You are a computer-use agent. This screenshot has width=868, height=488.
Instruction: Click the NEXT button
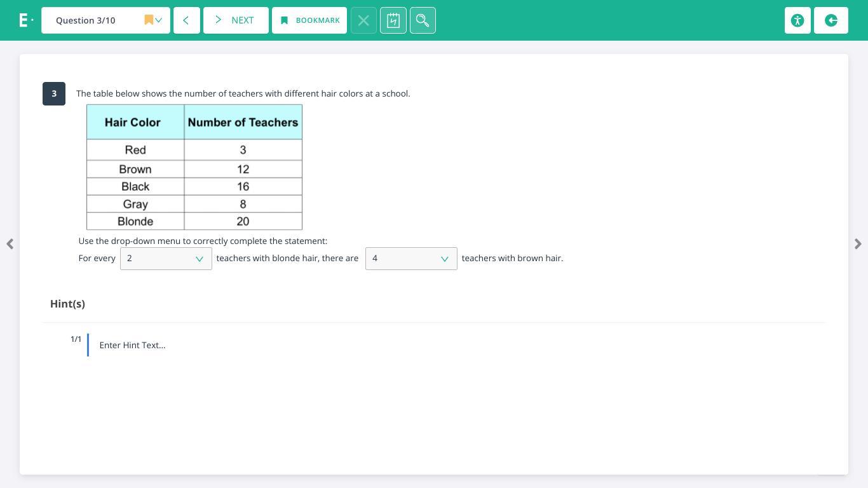[236, 20]
